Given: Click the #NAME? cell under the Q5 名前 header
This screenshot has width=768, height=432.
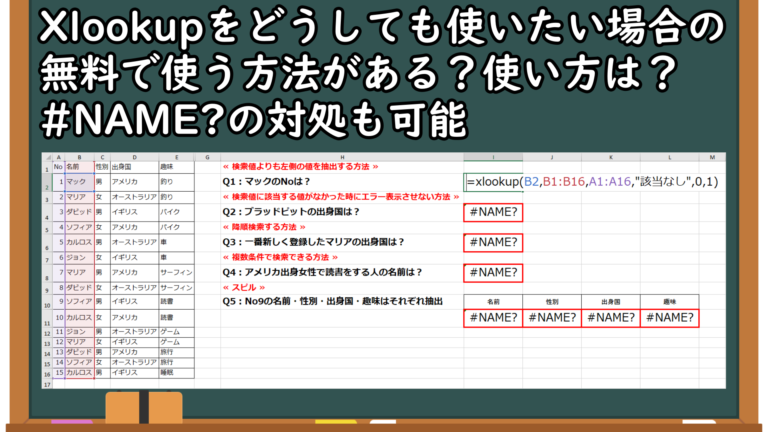Looking at the screenshot, I should [x=492, y=318].
